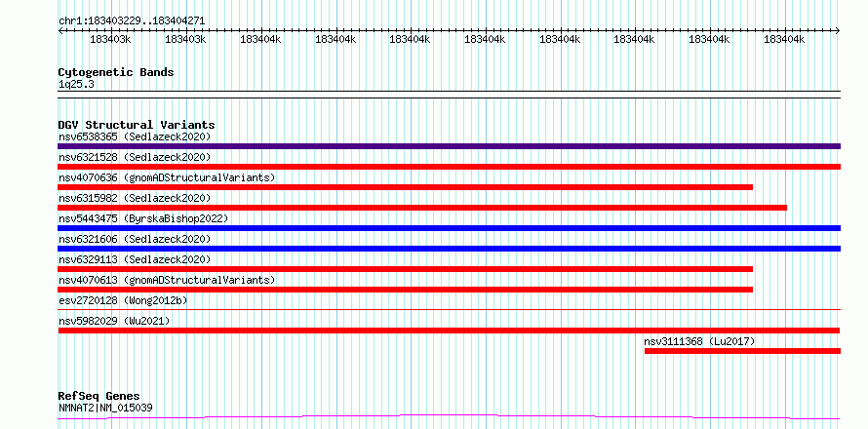Click the short red nsv3111368 bar
868x429 pixels.
tap(742, 351)
